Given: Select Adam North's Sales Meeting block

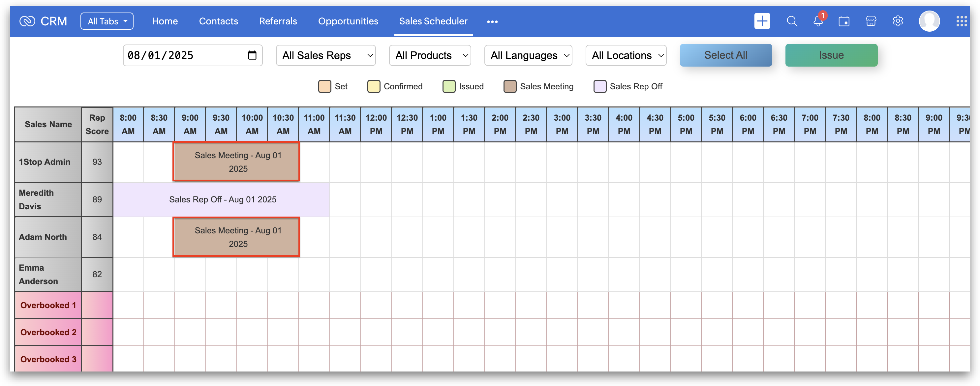Looking at the screenshot, I should [236, 237].
